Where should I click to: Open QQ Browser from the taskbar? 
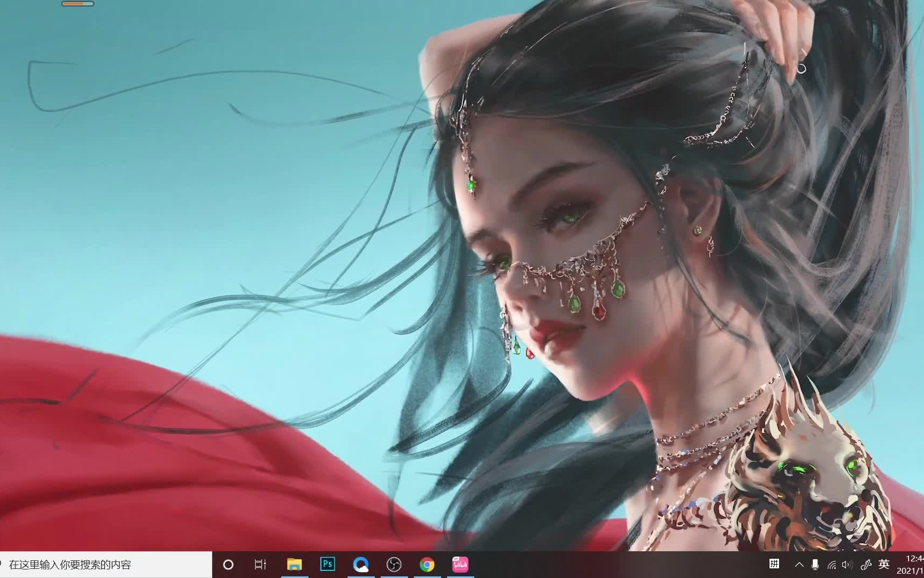361,564
